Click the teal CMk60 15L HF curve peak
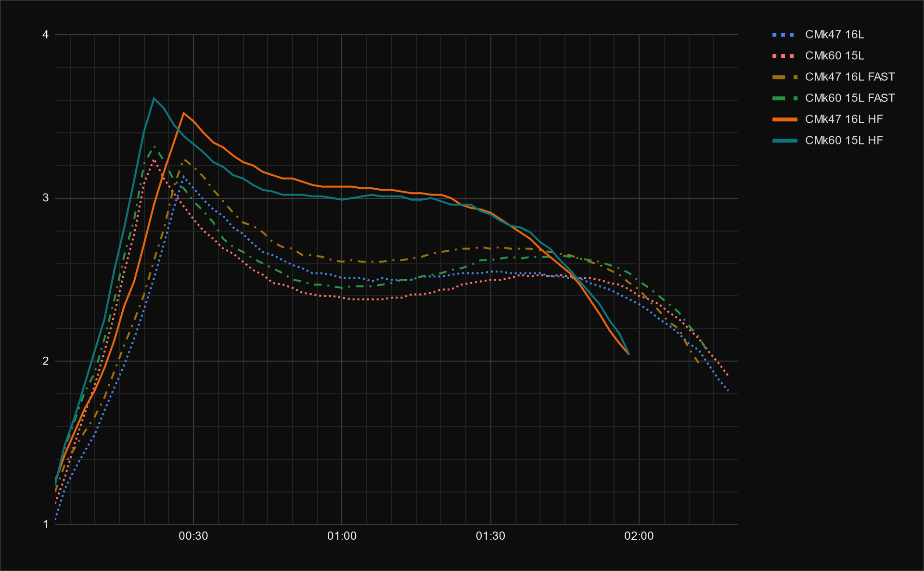Image resolution: width=924 pixels, height=571 pixels. pos(154,98)
